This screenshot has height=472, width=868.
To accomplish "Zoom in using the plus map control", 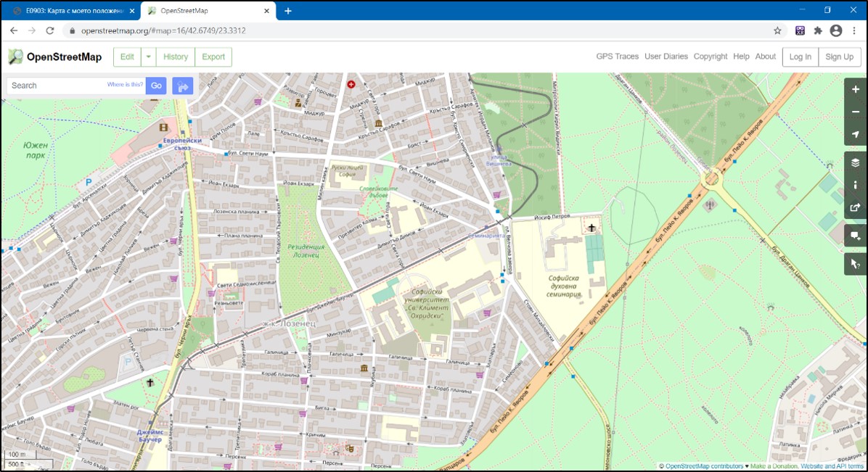I will click(x=855, y=89).
